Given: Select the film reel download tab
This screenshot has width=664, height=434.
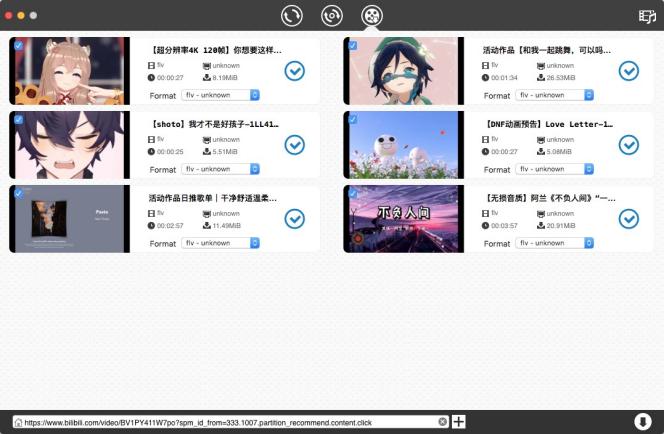Looking at the screenshot, I should pyautogui.click(x=372, y=16).
